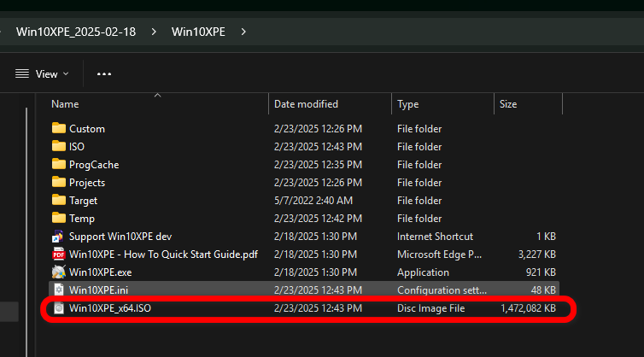Screen dimensions: 644x357
Task: Select the Projects folder name
Action: 87,183
